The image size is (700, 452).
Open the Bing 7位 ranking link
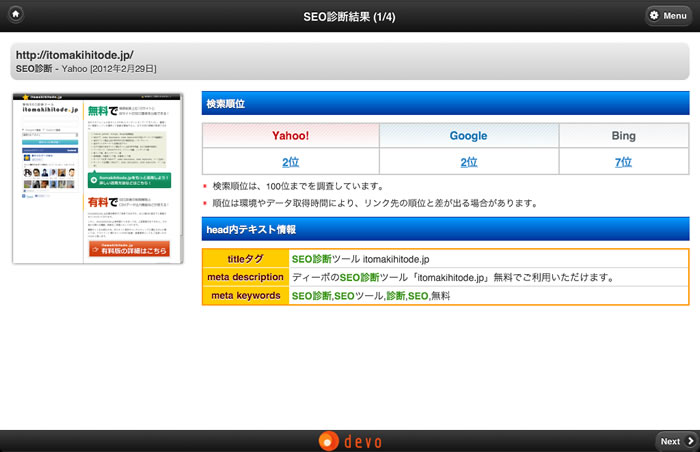click(x=623, y=162)
